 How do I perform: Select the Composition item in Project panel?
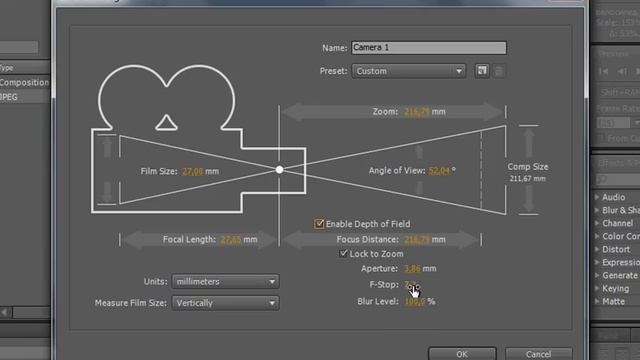24,82
